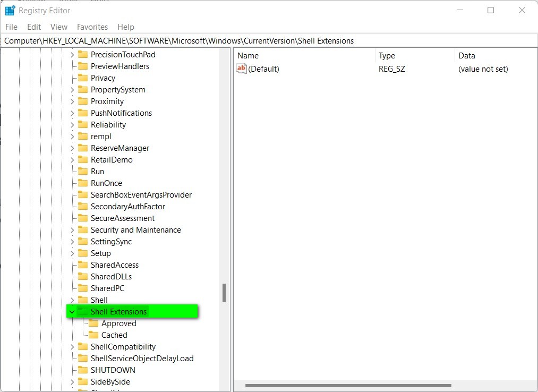Select the (Default) value name
538x392 pixels.
tap(263, 69)
